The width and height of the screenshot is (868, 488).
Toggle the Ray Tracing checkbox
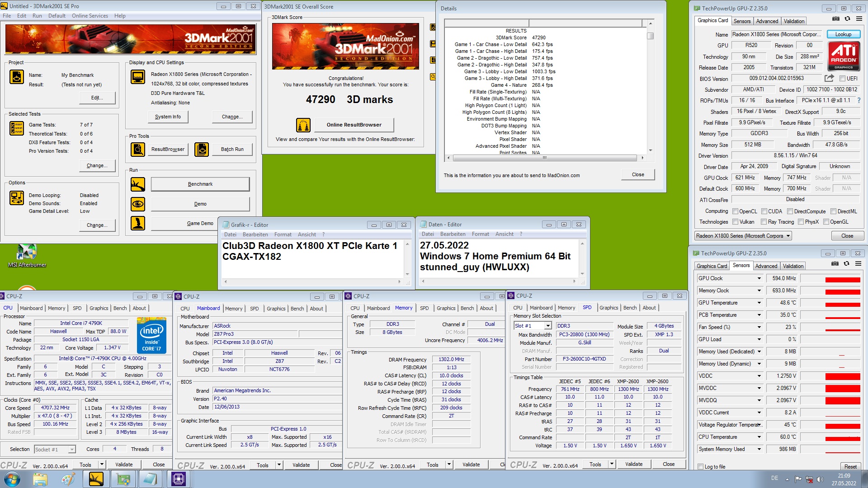pyautogui.click(x=764, y=222)
